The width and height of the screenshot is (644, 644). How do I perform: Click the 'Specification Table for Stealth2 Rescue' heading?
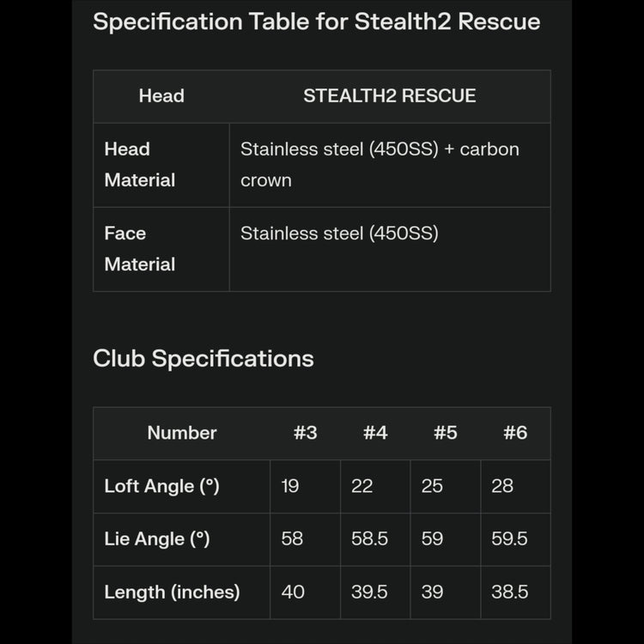(x=316, y=21)
